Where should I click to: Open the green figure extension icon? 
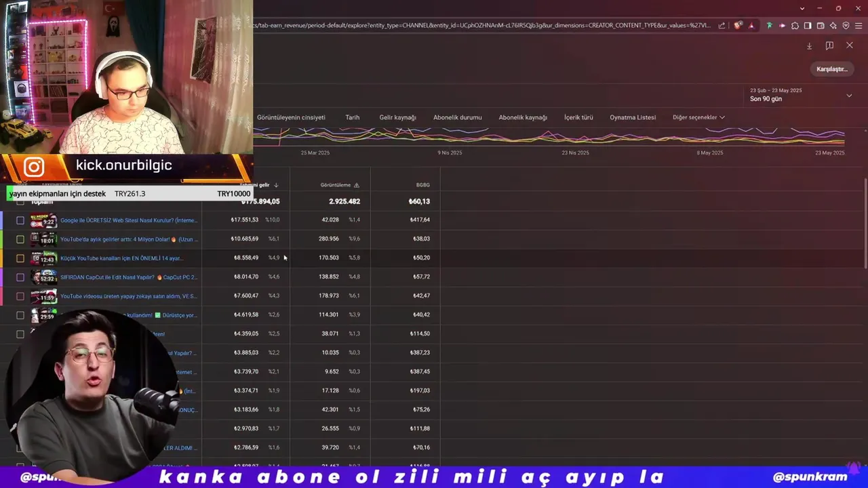[769, 26]
